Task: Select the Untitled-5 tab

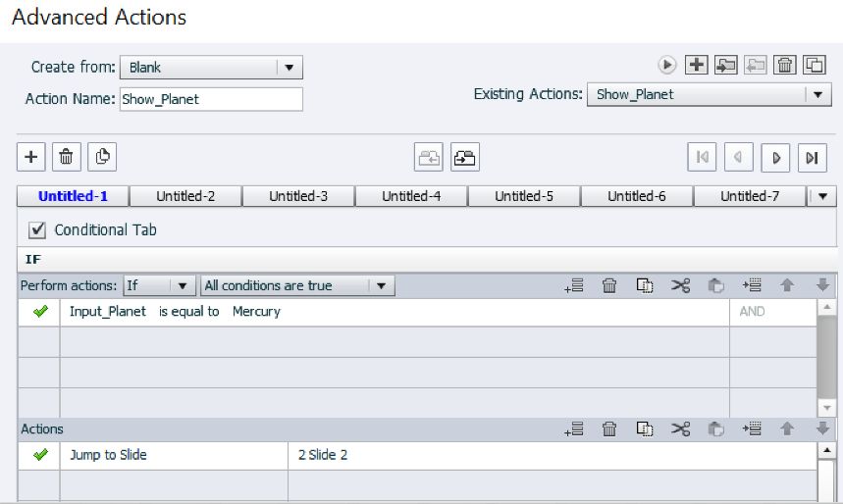Action: (524, 196)
